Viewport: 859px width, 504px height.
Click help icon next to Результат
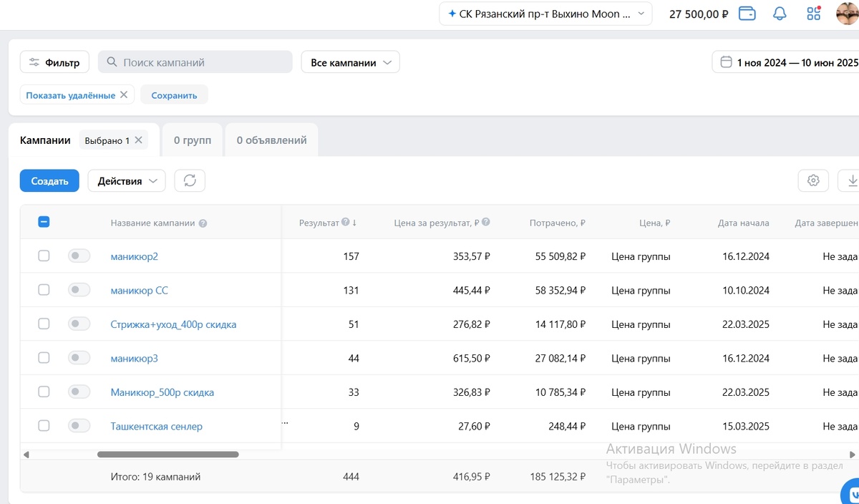click(x=346, y=223)
